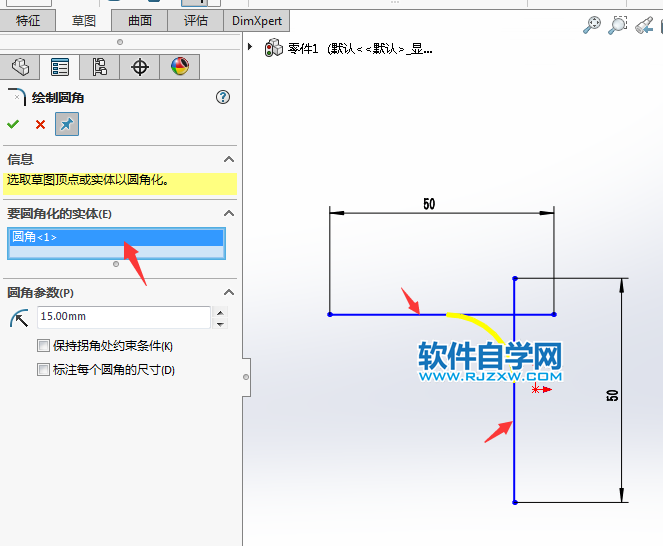Screen dimensions: 663x546
Task: Switch to the 曲面 tab
Action: click(140, 20)
